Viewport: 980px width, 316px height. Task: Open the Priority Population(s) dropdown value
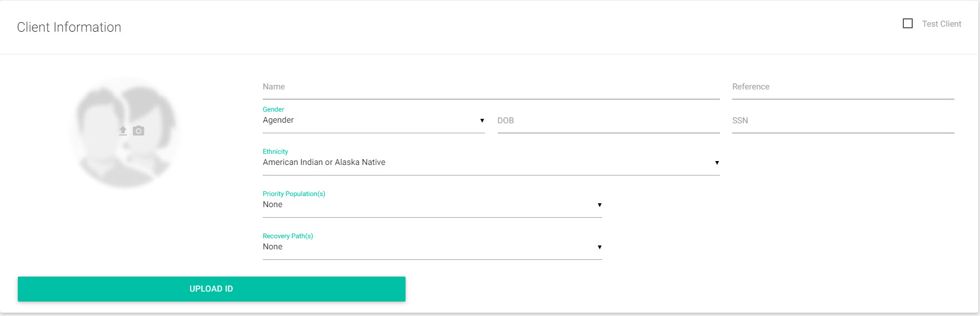[432, 205]
